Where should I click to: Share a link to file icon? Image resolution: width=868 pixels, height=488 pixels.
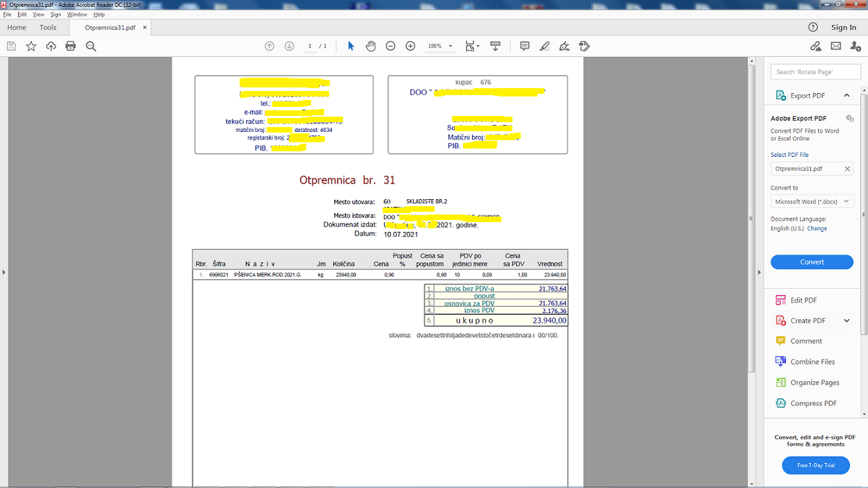click(x=816, y=46)
